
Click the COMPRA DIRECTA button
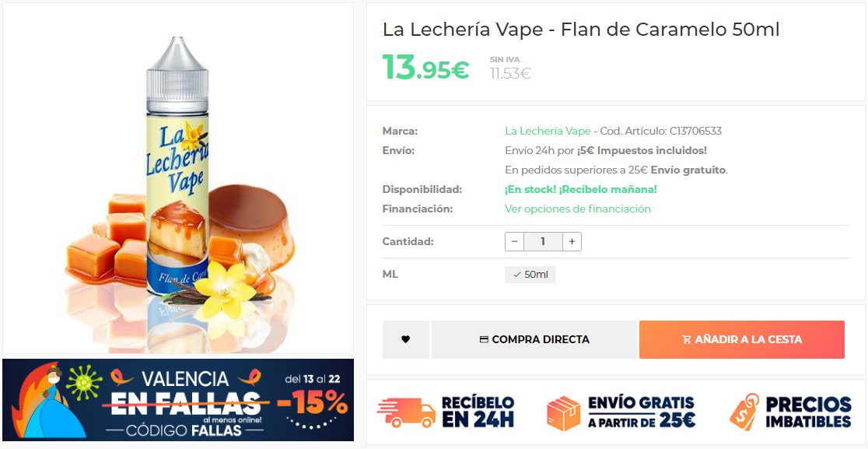point(534,339)
